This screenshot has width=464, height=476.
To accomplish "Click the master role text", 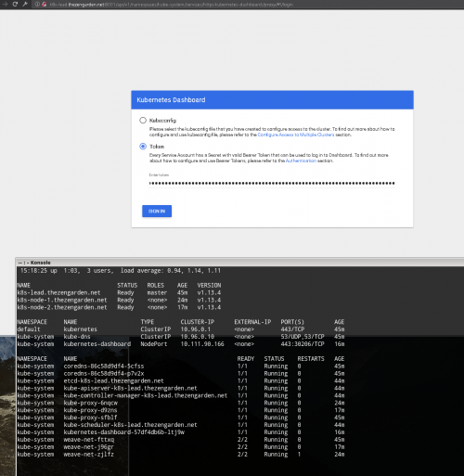I will (x=157, y=292).
